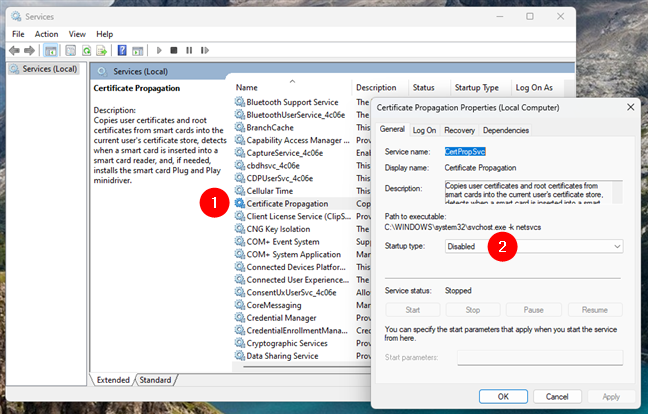This screenshot has height=414, width=648.
Task: Click the Forward arrow toolbar icon
Action: coord(29,50)
